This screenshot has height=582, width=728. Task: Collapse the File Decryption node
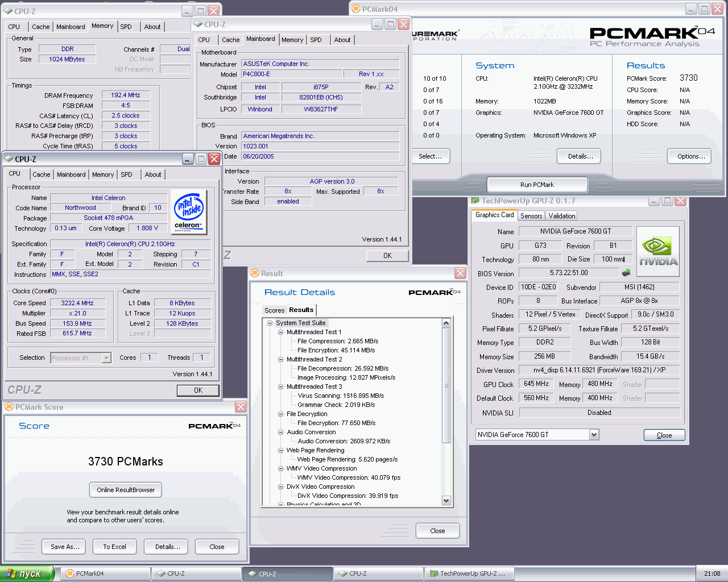click(x=281, y=414)
